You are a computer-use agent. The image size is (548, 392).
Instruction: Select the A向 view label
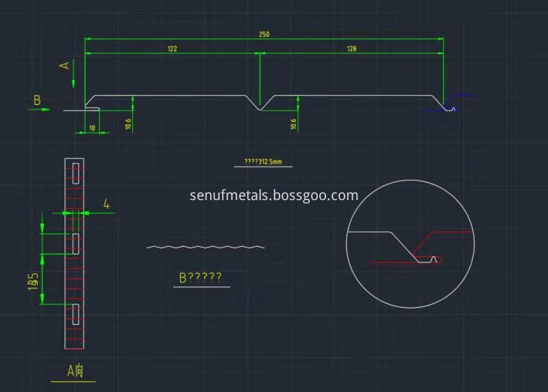click(75, 370)
